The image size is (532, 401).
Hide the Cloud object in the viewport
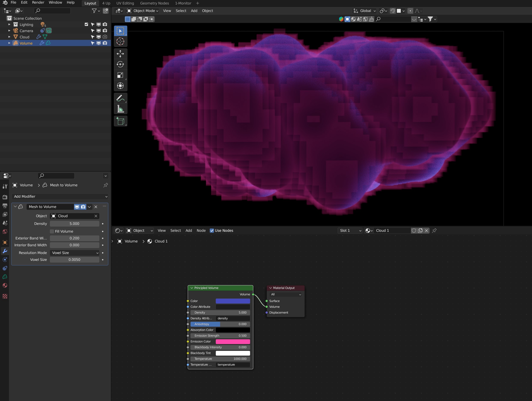99,37
